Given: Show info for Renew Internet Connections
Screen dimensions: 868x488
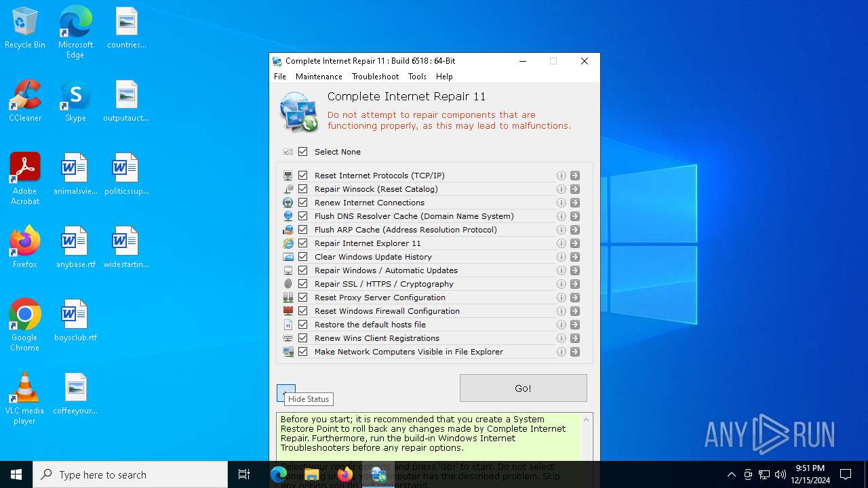Looking at the screenshot, I should (x=561, y=203).
